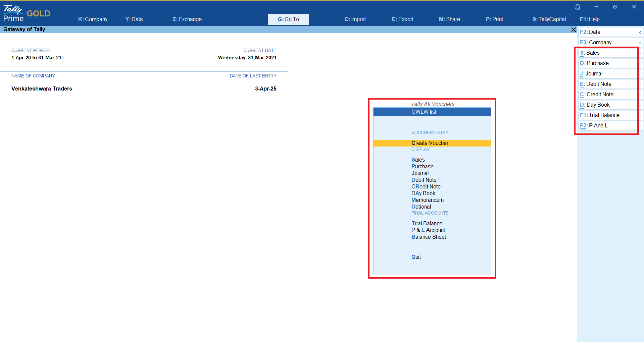
Task: Click Sales button in right sidebar
Action: pyautogui.click(x=607, y=53)
